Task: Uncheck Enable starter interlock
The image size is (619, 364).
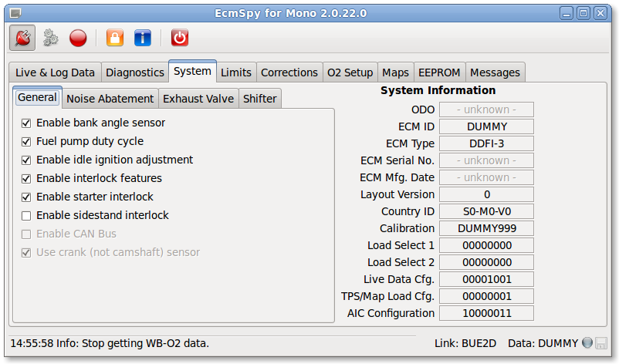Action: (26, 197)
